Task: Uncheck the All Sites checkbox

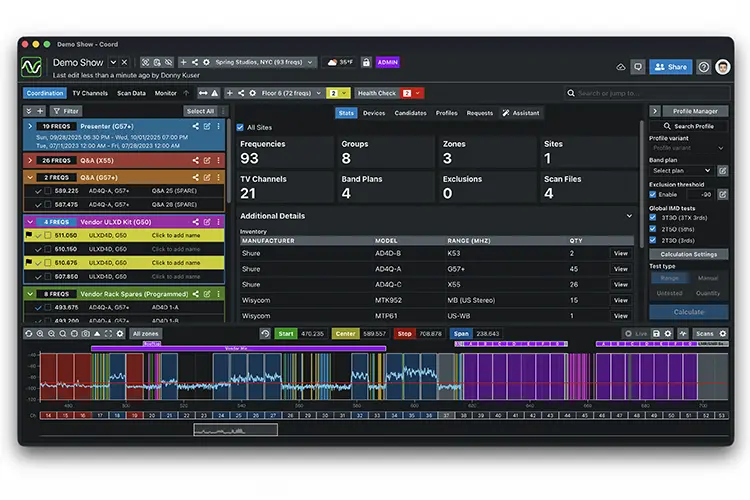Action: pos(240,127)
